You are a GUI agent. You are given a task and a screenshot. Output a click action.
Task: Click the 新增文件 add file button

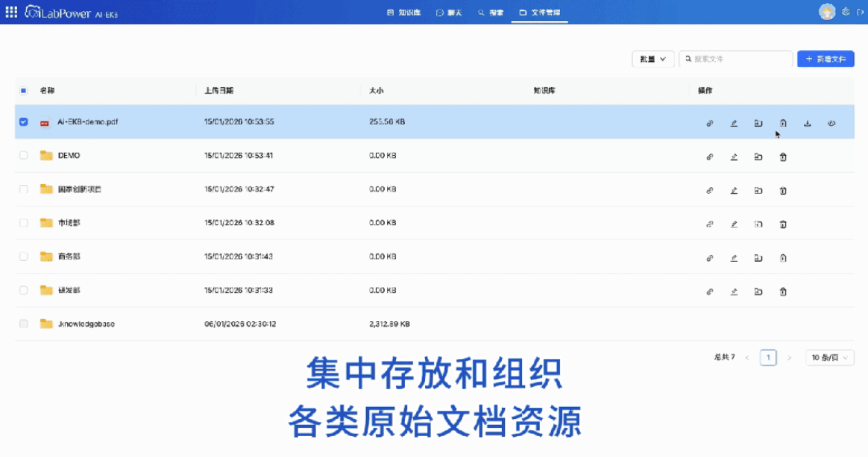point(825,59)
